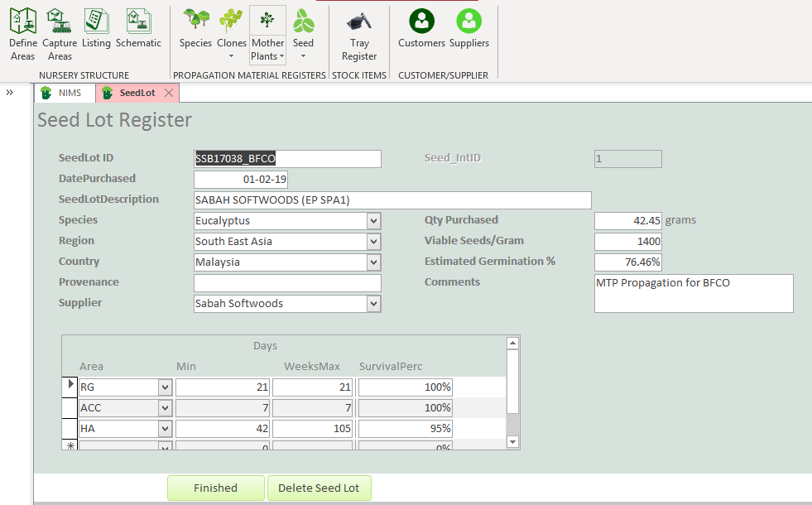Image resolution: width=812 pixels, height=505 pixels.
Task: Click the Capture Areas icon
Action: [x=60, y=34]
